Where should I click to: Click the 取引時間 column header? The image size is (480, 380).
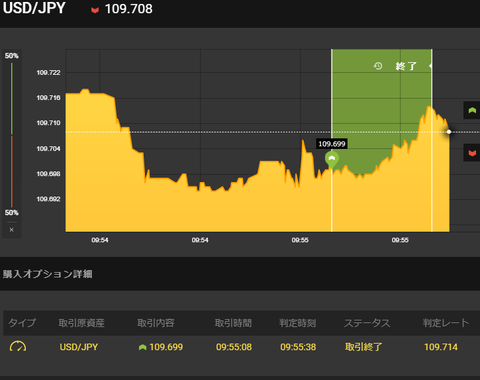233,323
